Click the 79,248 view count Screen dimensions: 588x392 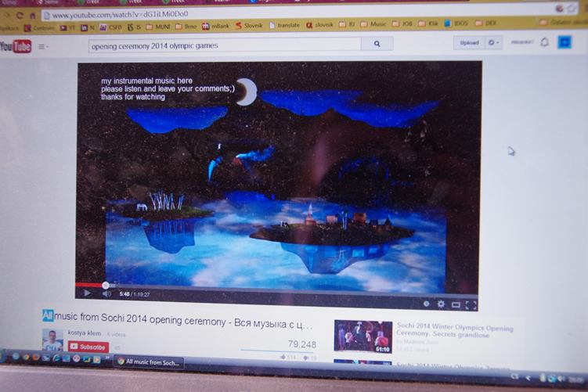coord(302,344)
